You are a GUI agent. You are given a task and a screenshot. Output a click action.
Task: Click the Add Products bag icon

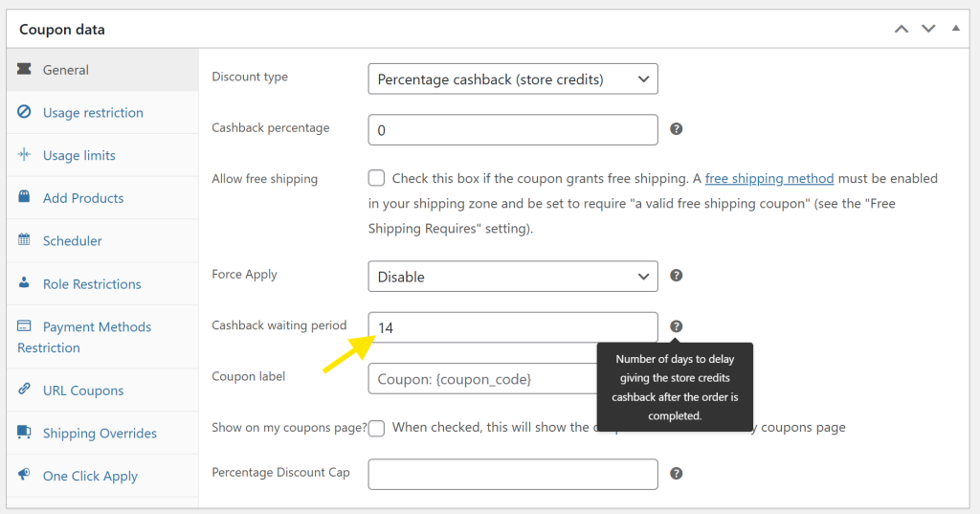pos(24,196)
